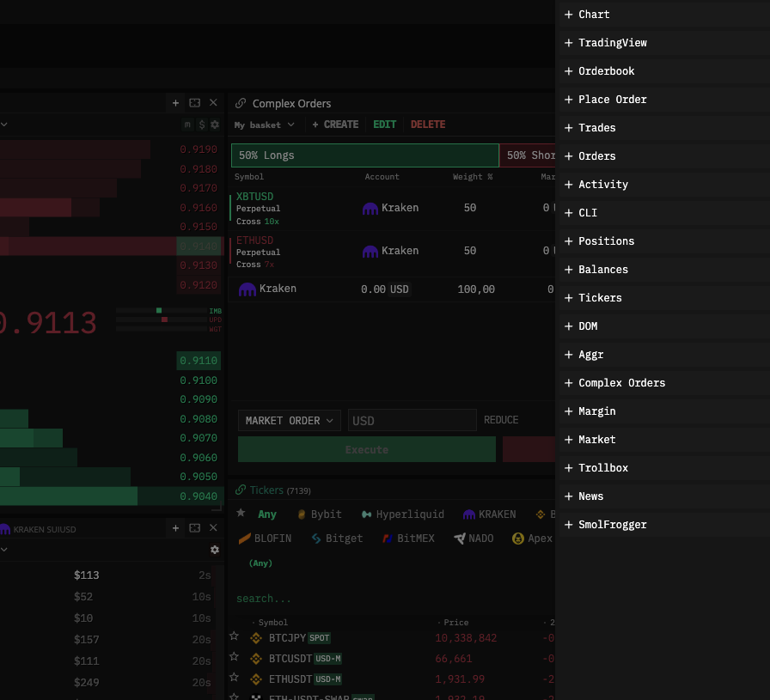770x700 pixels.
Task: Open orderbook settings gear icon
Action: (215, 125)
